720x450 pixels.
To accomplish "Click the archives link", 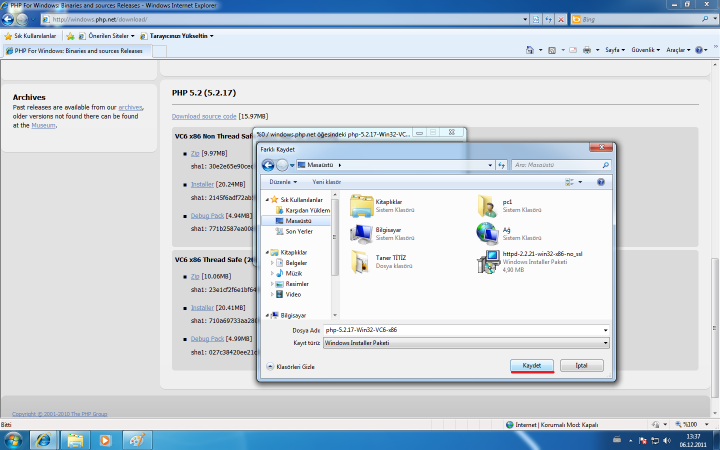I will pos(130,107).
